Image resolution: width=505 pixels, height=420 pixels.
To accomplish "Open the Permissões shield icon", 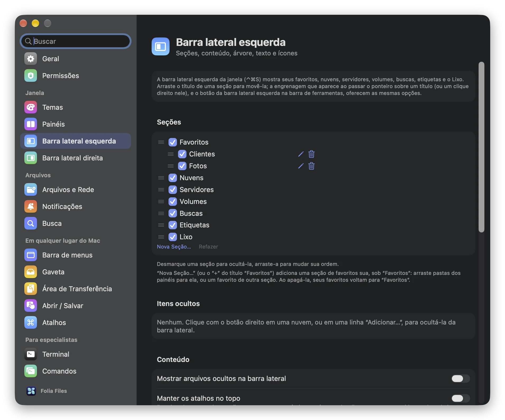I will 31,75.
